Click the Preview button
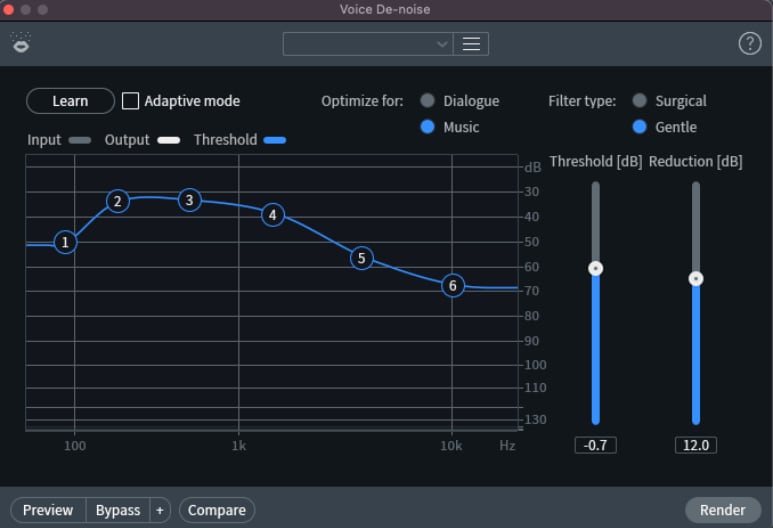Image resolution: width=773 pixels, height=528 pixels. (48, 510)
